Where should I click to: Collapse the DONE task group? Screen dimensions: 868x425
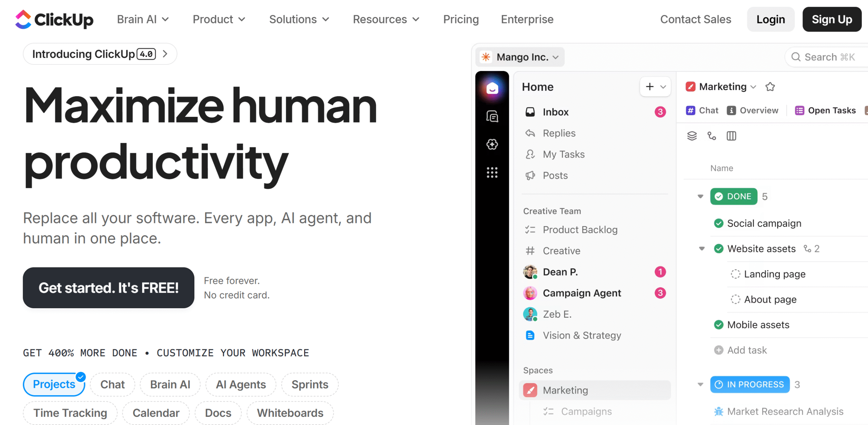[701, 197]
